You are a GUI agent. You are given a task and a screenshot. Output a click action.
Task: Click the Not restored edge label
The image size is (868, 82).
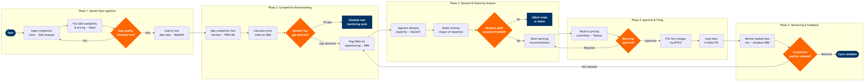(x=589, y=67)
